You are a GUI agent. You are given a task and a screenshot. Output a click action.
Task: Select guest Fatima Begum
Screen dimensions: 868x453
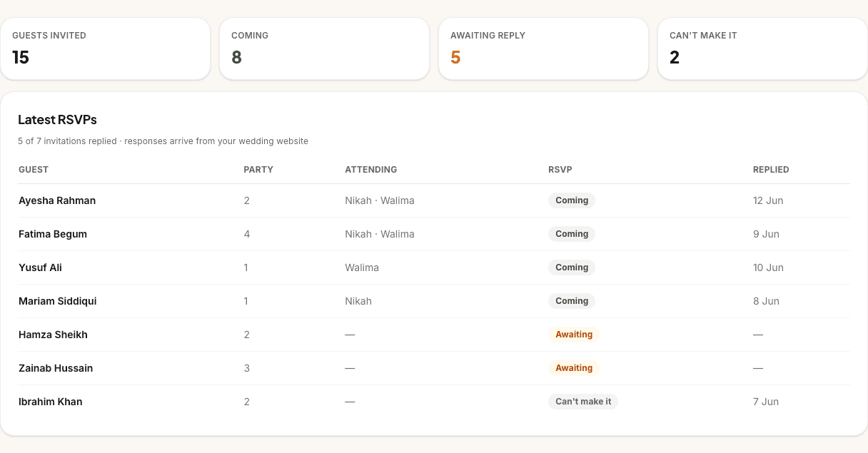tap(53, 234)
